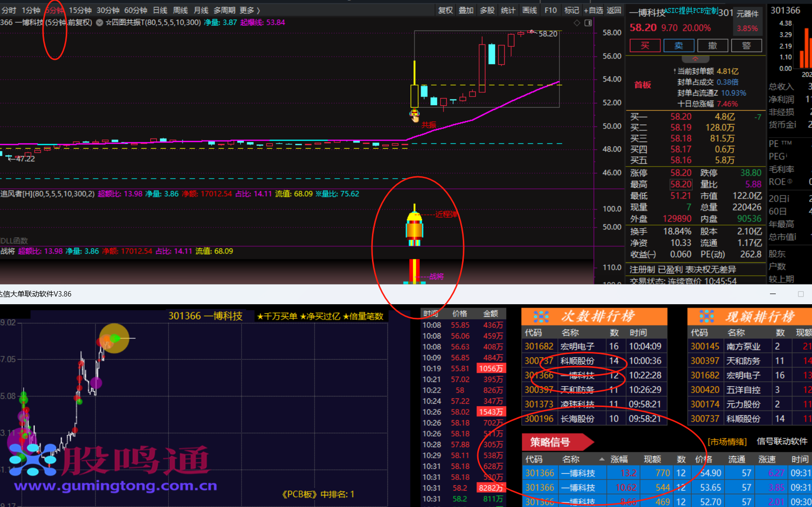Screen dimensions: 812x507
Task: Click the 战将 red bar signal marker
Action: 414,271
